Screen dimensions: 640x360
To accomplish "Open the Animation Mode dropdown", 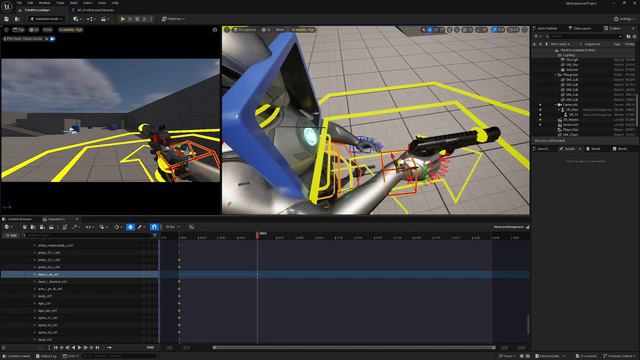I will (46, 19).
